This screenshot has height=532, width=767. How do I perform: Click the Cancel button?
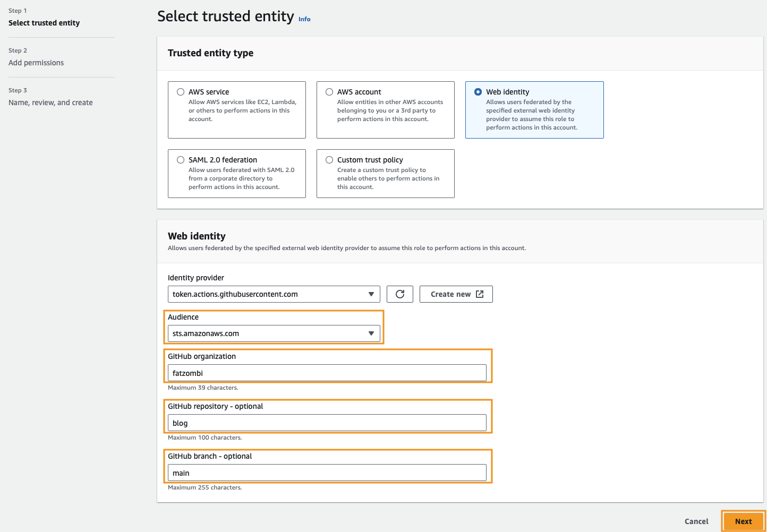coord(696,521)
